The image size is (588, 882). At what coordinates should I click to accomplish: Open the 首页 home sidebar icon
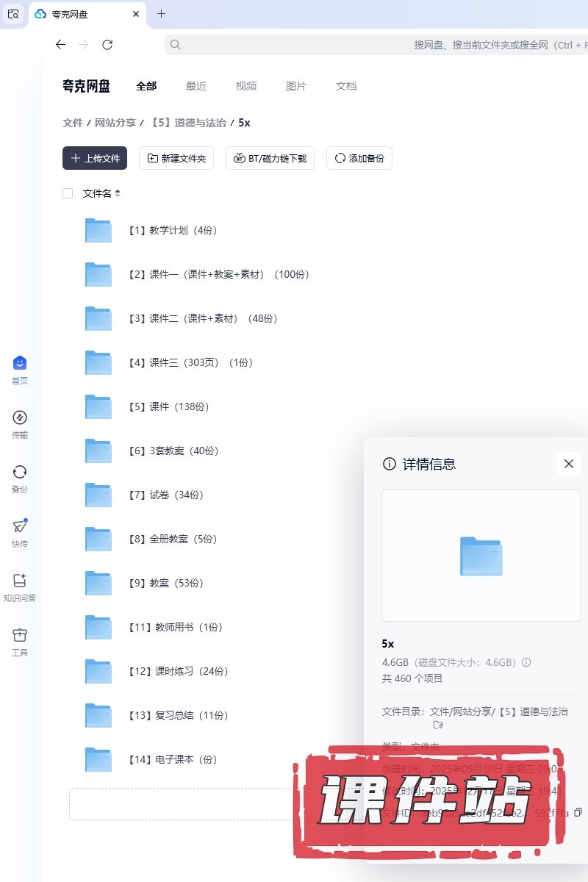20,363
